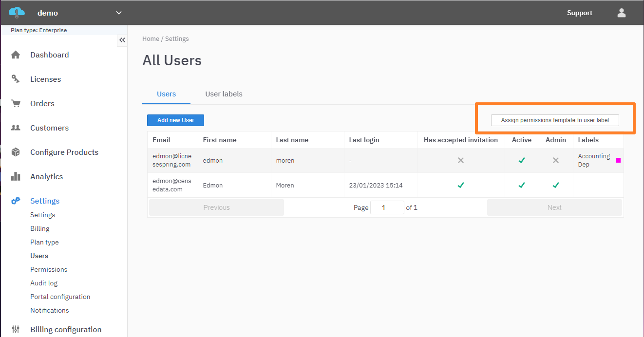Click the Billing configuration sliders icon
Screen dimensions: 644x337
click(x=16, y=330)
